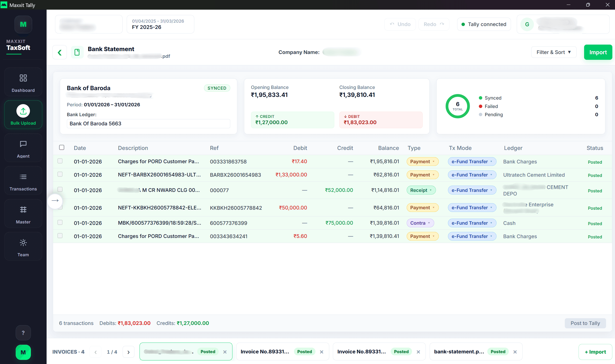This screenshot has width=615, height=364.
Task: Click the Description column header
Action: click(133, 148)
